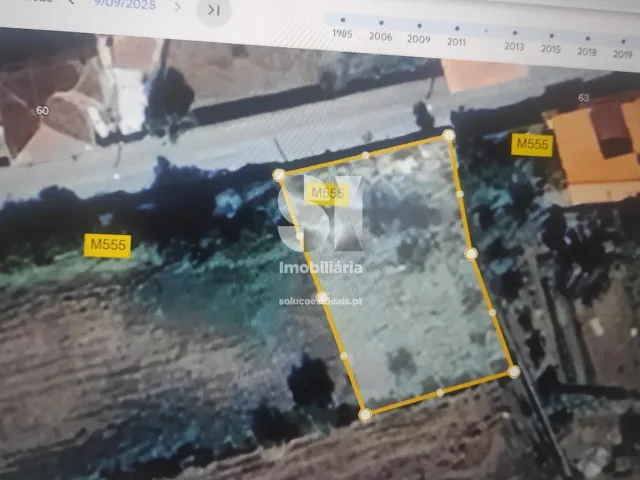Viewport: 640px width, 480px height.
Task: Click the bottom-left corner vertex of the plot outline
Action: [365, 412]
